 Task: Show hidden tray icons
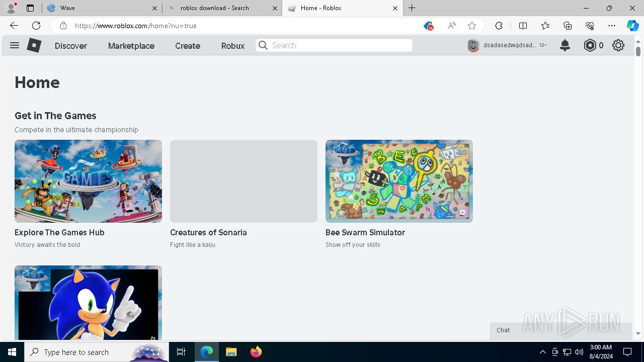point(542,352)
